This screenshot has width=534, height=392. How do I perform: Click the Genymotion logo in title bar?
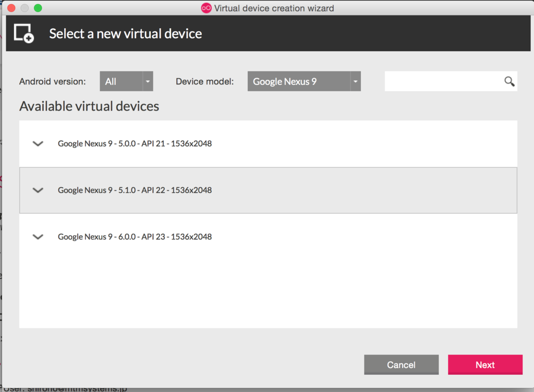[x=206, y=8]
